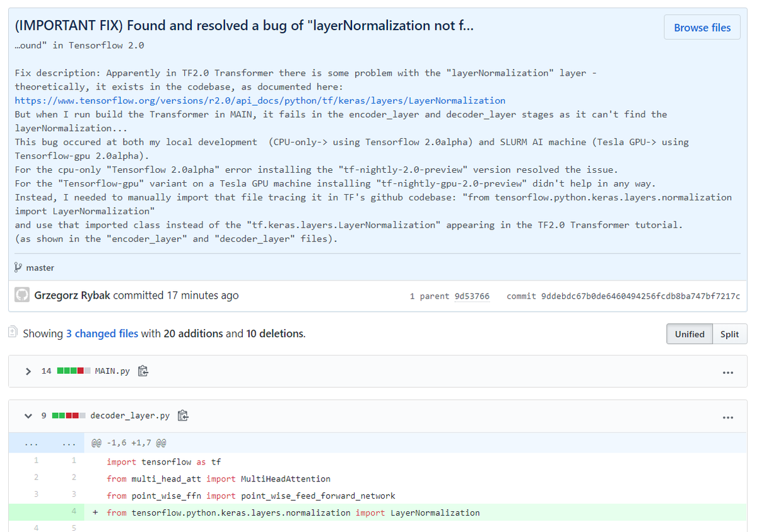Viewport: 757px width, 532px height.
Task: Open the TensorFlow LayerNormalization docs link
Action: (x=260, y=100)
